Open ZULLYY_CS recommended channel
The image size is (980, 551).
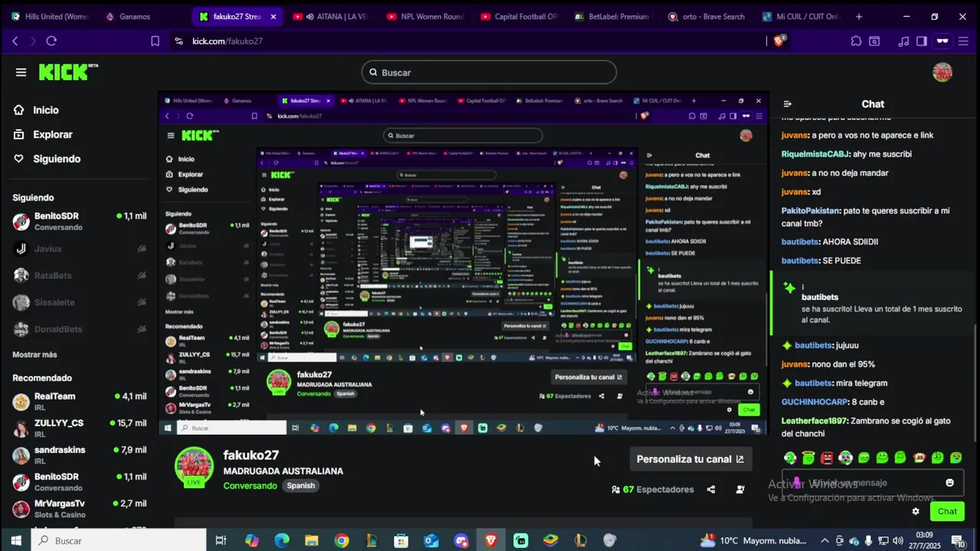[x=80, y=429]
